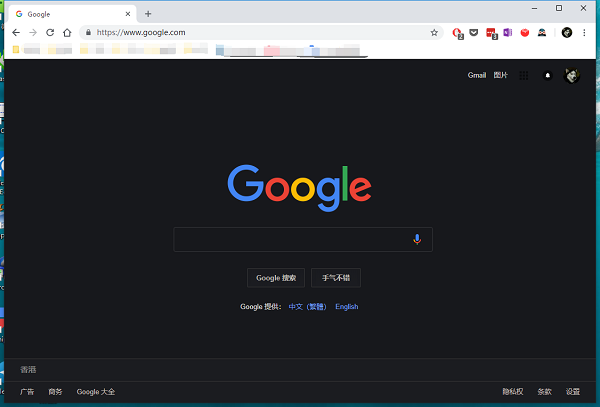Start voice search with microphone icon
This screenshot has height=407, width=600.
pyautogui.click(x=417, y=239)
